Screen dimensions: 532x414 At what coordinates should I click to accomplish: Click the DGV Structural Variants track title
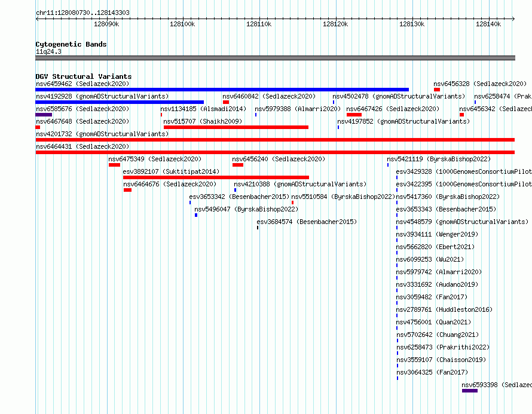(x=84, y=76)
